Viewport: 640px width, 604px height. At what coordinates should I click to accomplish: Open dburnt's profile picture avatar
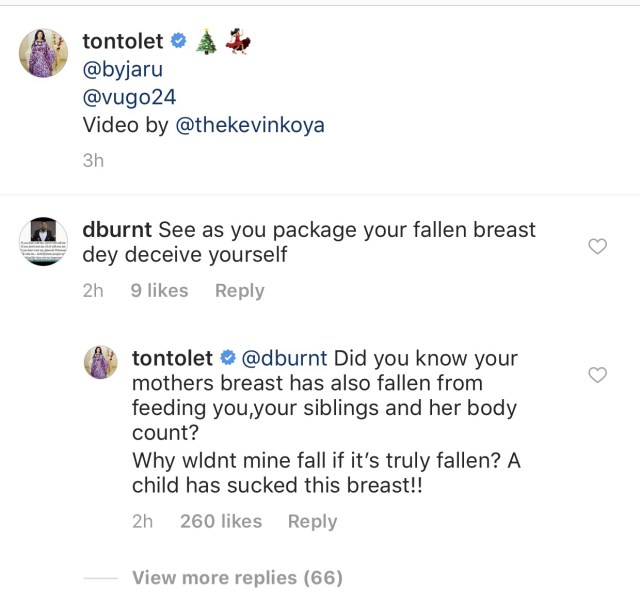(x=42, y=240)
